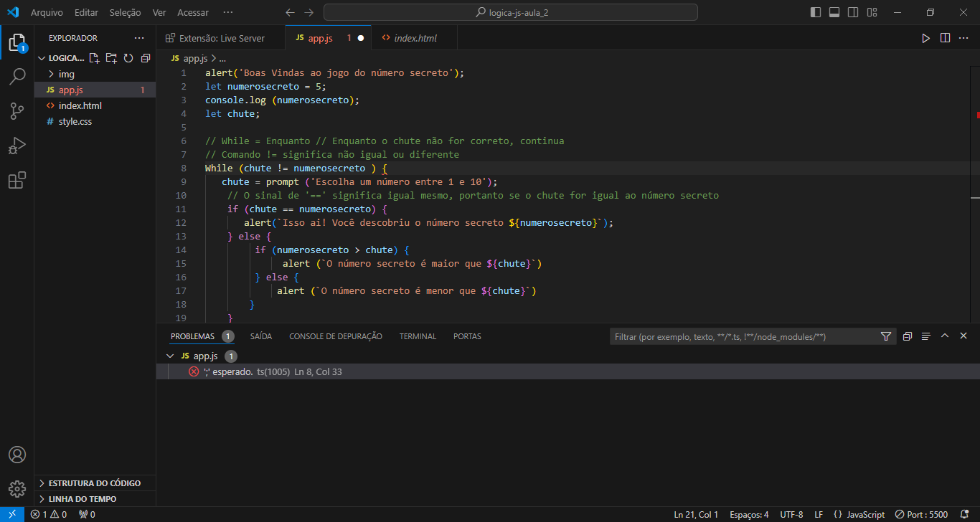This screenshot has height=522, width=980.
Task: Toggle secondary side bar visibility
Action: click(x=853, y=12)
